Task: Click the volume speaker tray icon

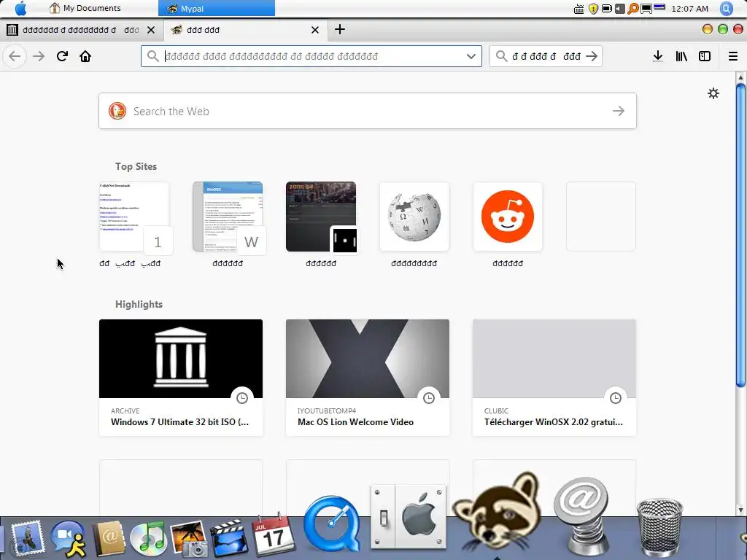Action: (620, 9)
